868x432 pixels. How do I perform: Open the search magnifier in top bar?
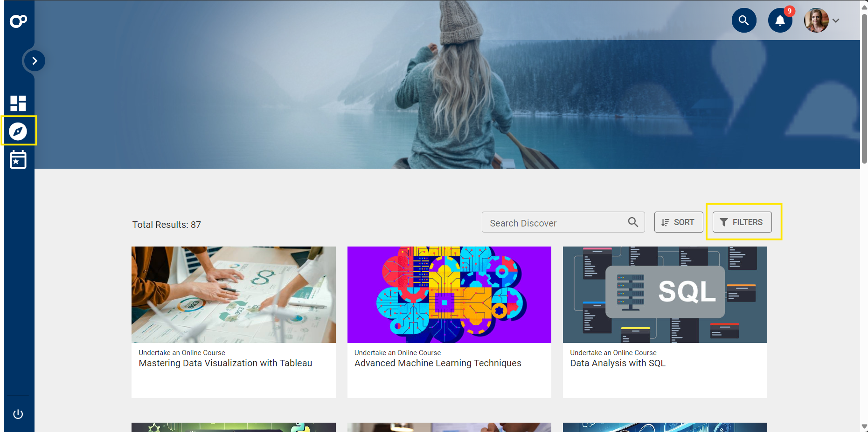[744, 20]
